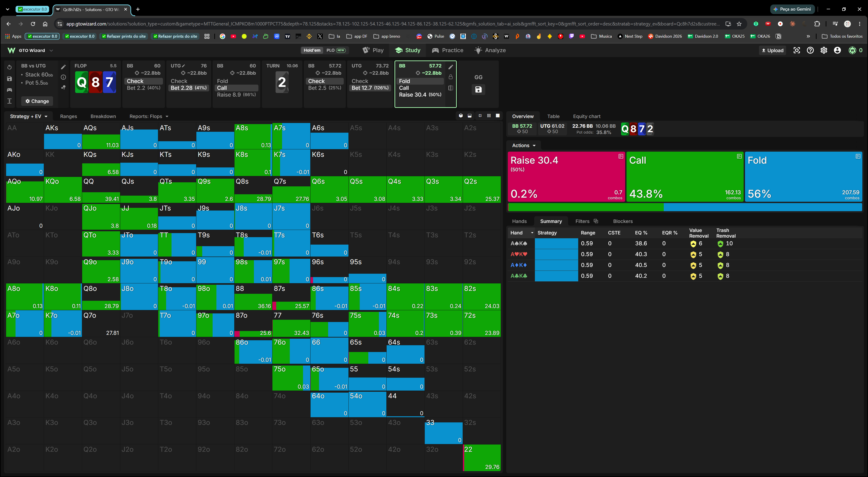Viewport: 868px width, 477px height.
Task: Switch to the Analyze tab
Action: [x=490, y=50]
